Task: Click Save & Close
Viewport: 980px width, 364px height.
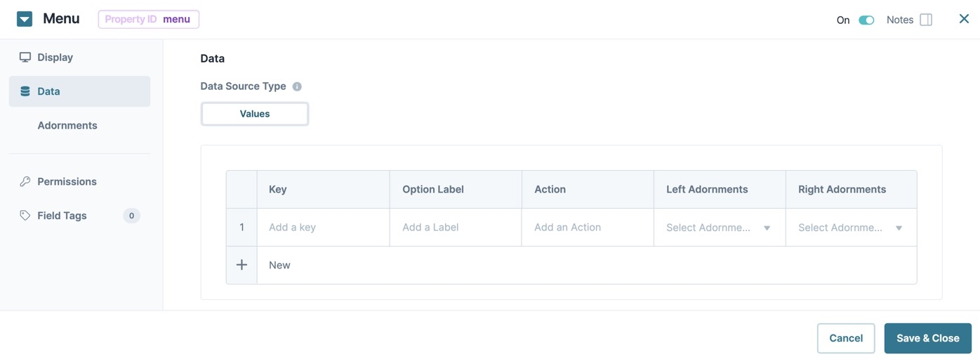Action: [927, 338]
